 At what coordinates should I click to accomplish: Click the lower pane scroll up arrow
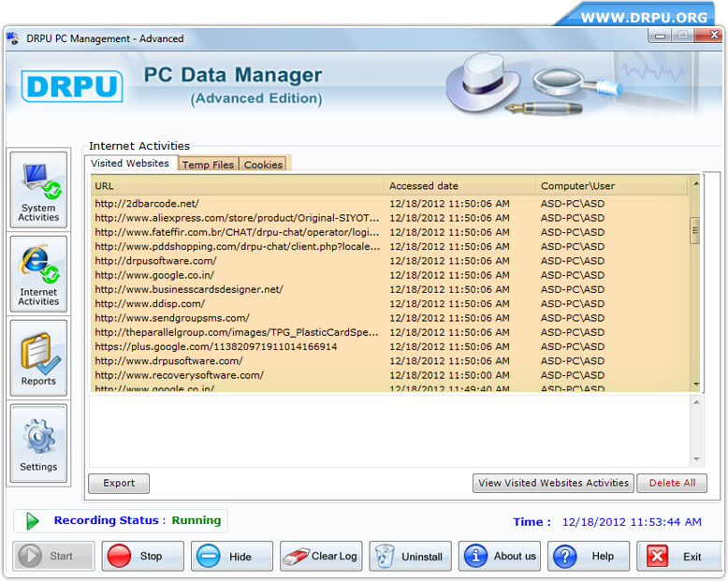click(x=696, y=402)
